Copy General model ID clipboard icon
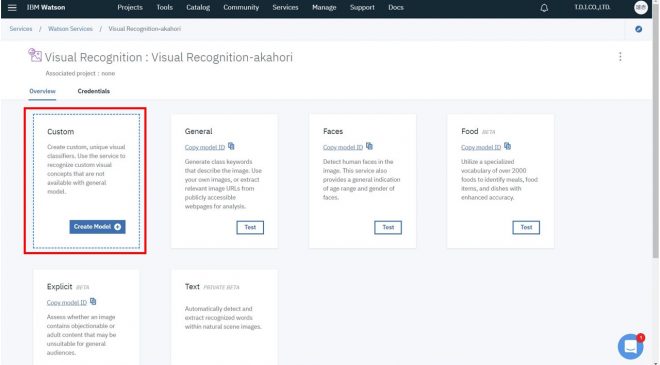Viewport: 660px width, 365px height. point(231,147)
